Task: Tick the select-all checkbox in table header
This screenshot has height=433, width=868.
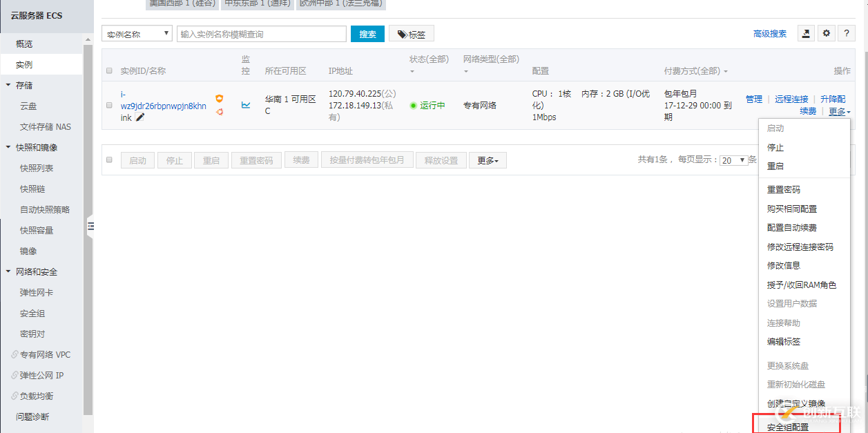Action: coord(109,70)
